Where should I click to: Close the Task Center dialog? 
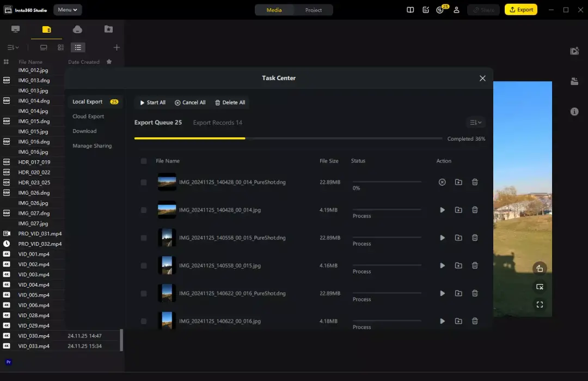(482, 78)
